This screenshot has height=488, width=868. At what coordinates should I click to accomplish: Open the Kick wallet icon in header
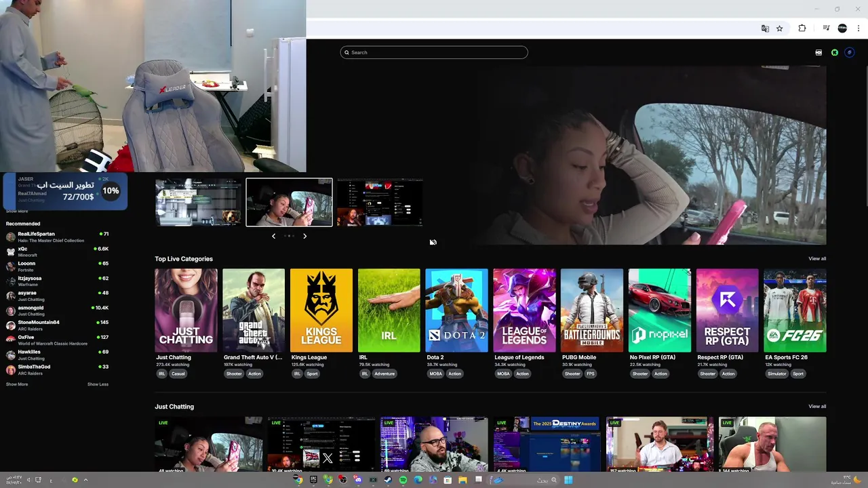tap(818, 52)
